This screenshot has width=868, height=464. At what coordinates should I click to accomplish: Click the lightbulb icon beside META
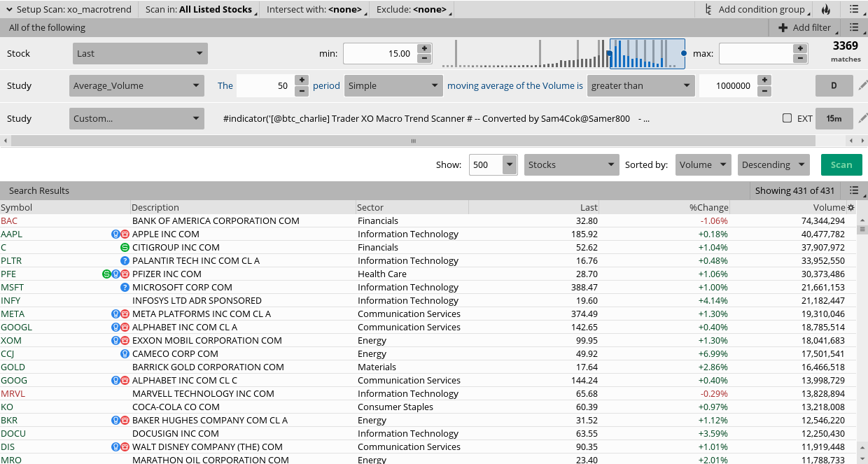115,314
